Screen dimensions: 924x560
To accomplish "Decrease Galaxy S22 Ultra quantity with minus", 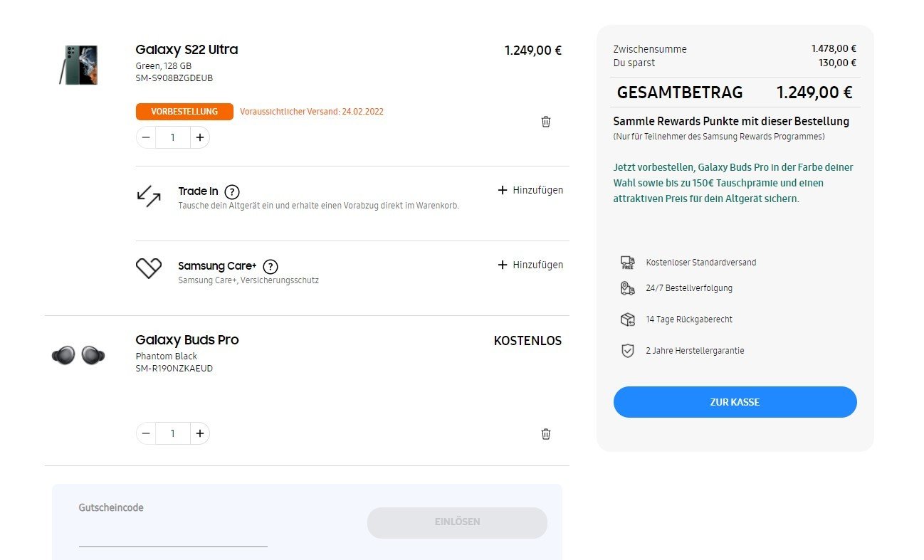I will (x=146, y=137).
